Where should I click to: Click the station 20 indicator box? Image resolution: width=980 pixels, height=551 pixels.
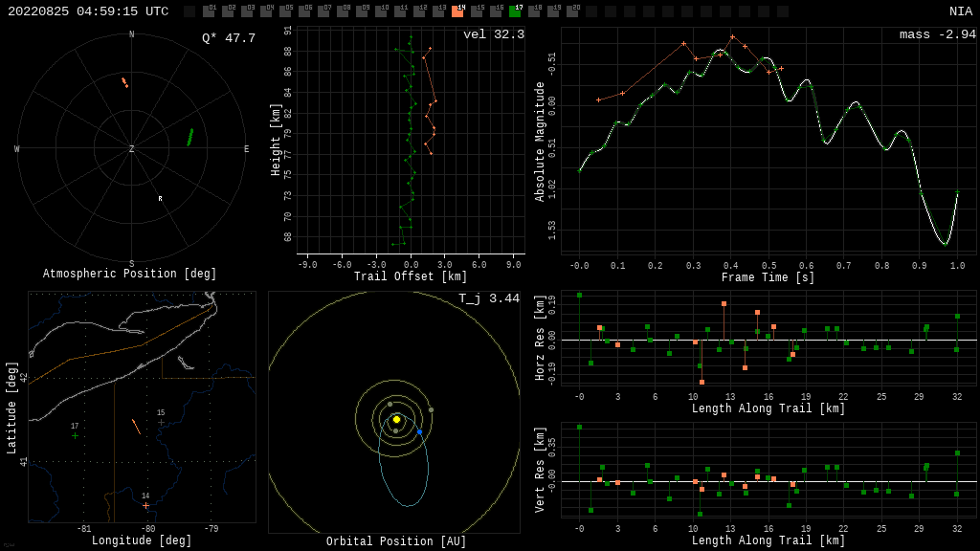pyautogui.click(x=572, y=11)
